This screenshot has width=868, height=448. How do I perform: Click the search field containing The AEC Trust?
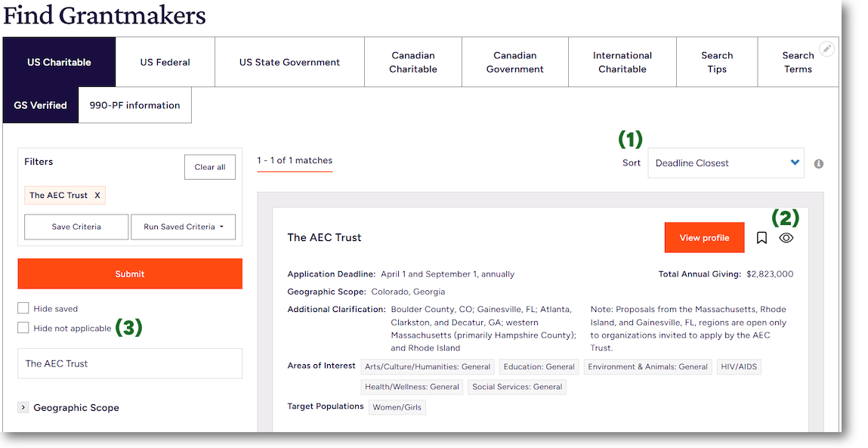(130, 363)
